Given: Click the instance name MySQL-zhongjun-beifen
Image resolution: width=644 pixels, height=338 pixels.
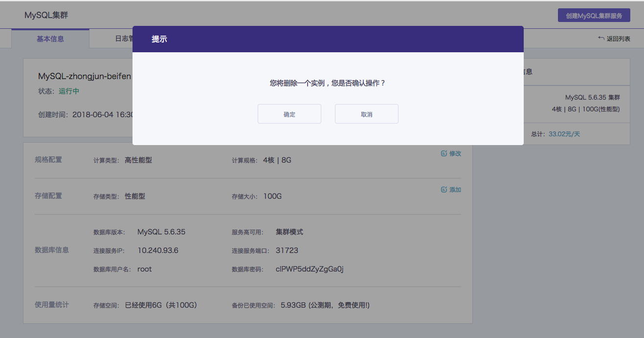Looking at the screenshot, I should click(x=85, y=76).
